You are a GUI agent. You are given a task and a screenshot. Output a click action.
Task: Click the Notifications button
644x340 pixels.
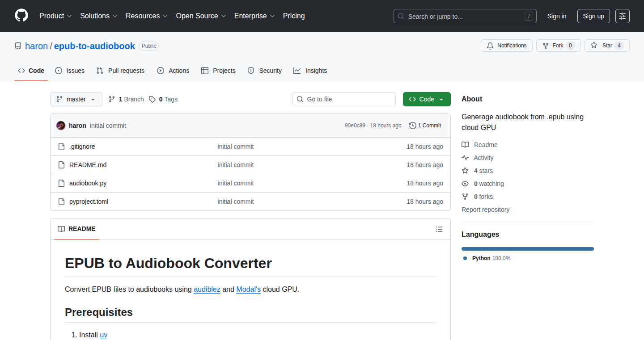507,46
